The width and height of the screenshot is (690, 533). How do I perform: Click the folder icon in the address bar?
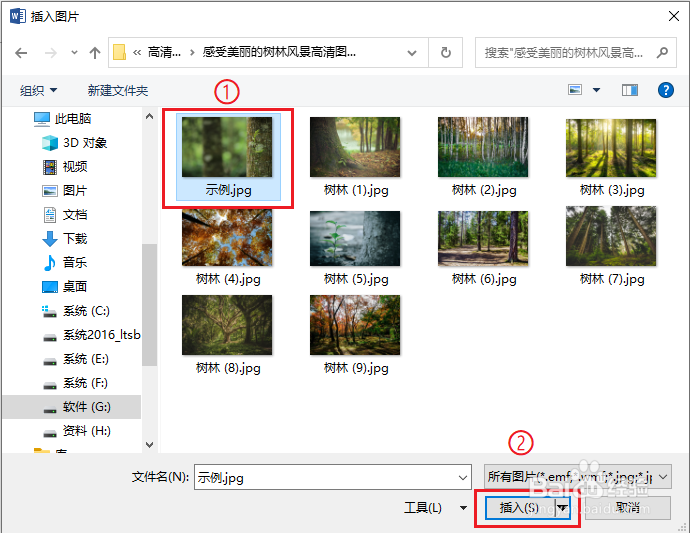point(119,52)
